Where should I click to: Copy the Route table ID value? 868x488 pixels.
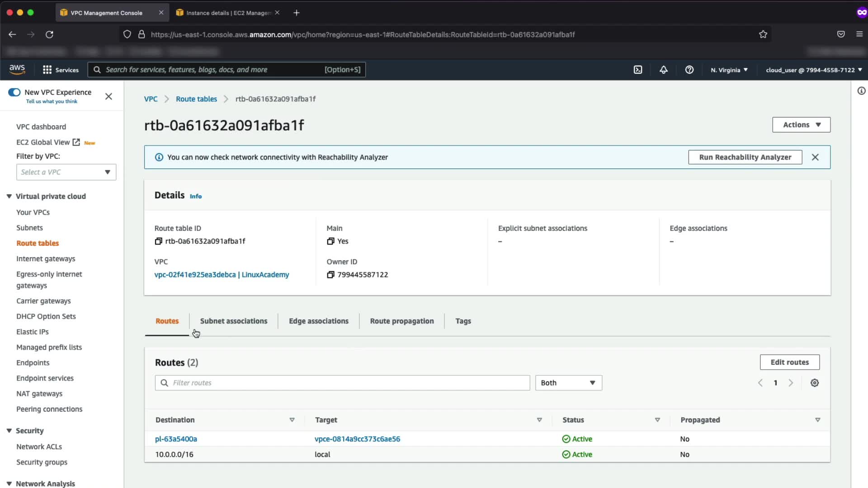158,241
